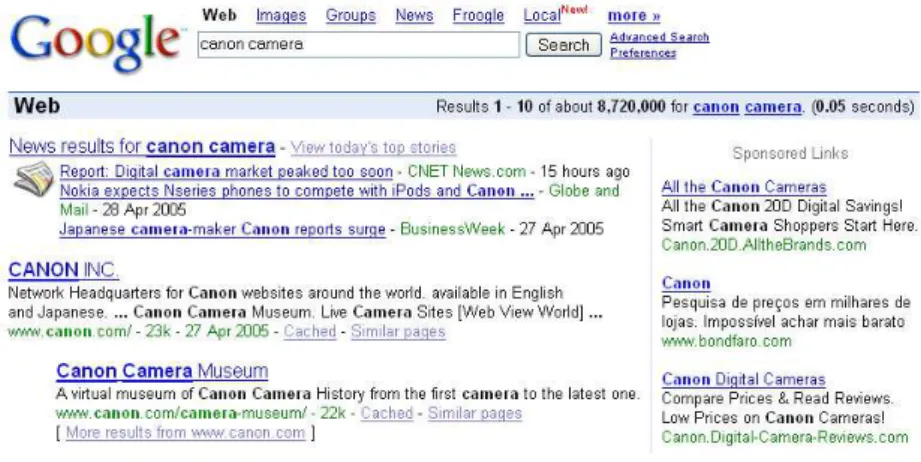The height and width of the screenshot is (462, 921).
Task: Click 'www.canon.com/camera-museum/' URL text
Action: point(181,413)
